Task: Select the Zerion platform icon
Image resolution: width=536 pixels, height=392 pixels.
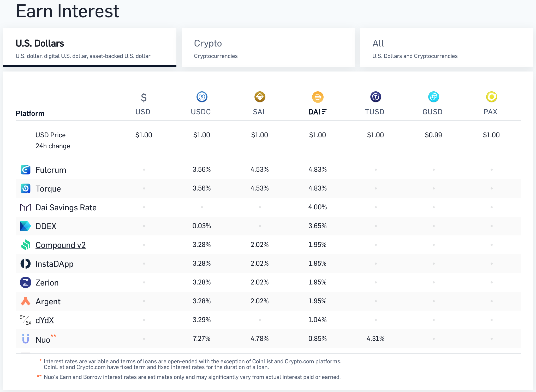Action: 25,282
